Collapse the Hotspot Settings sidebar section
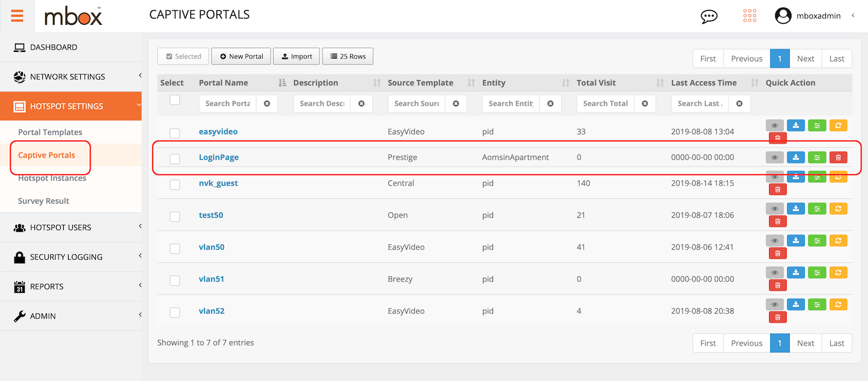The image size is (868, 381). coord(71,106)
